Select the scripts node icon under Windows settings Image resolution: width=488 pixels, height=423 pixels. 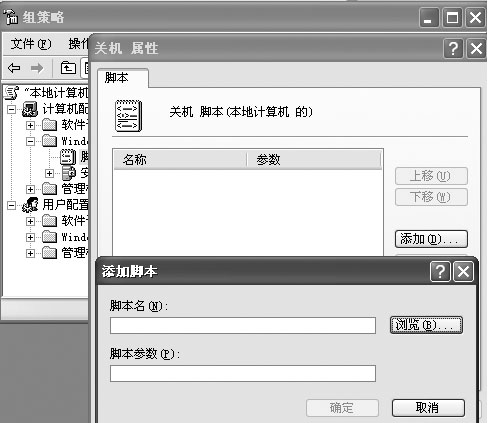pyautogui.click(x=68, y=157)
